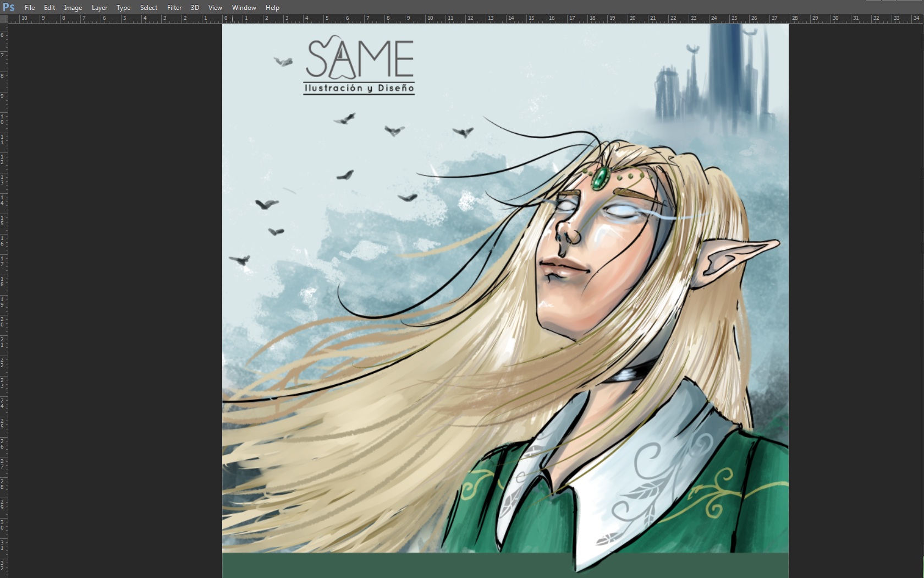Expand the Layer menu
The height and width of the screenshot is (578, 924).
(100, 8)
